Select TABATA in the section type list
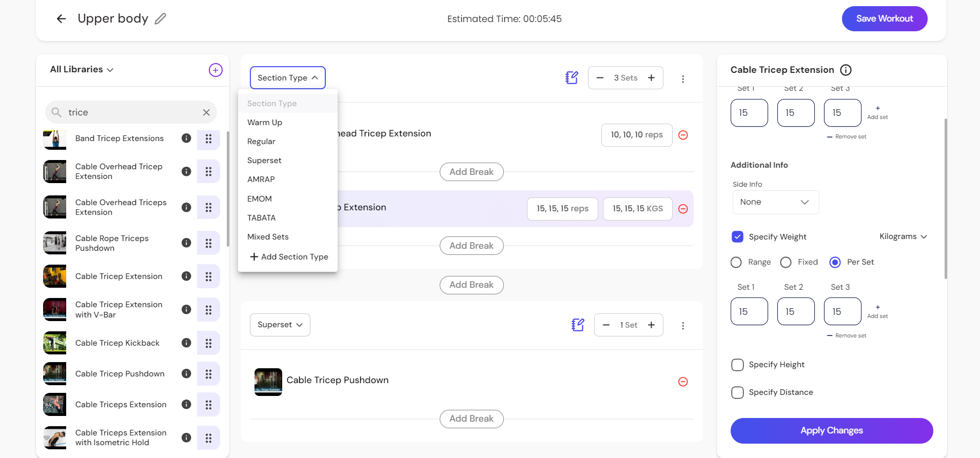The image size is (980, 458). [262, 218]
